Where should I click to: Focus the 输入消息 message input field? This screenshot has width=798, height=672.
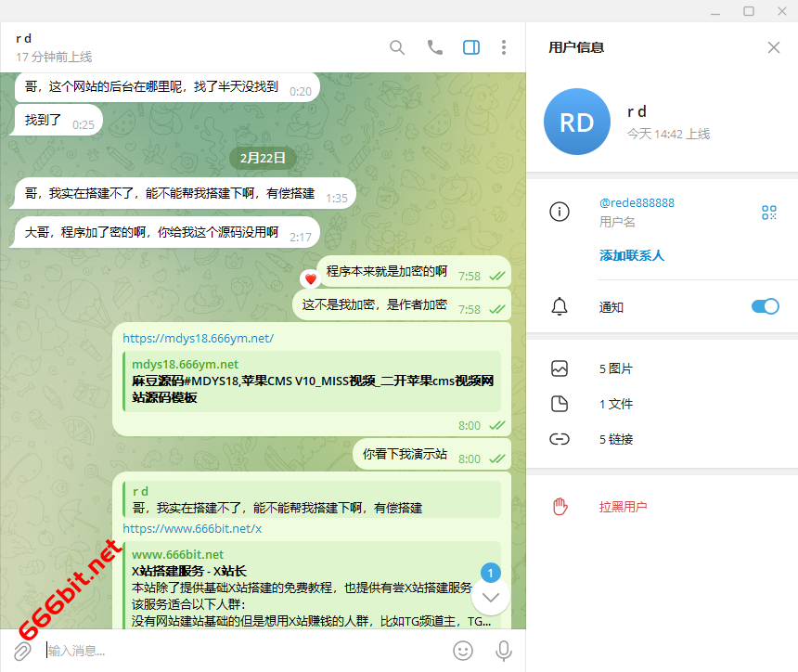[244, 651]
